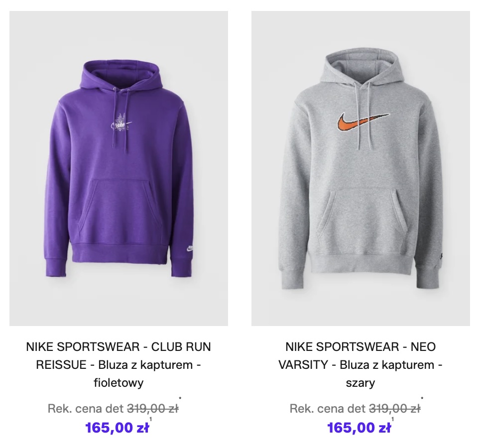Screen dimensions: 480x448
Task: Click crossed-out 319,00 zł under grey hoodie
Action: click(x=394, y=409)
